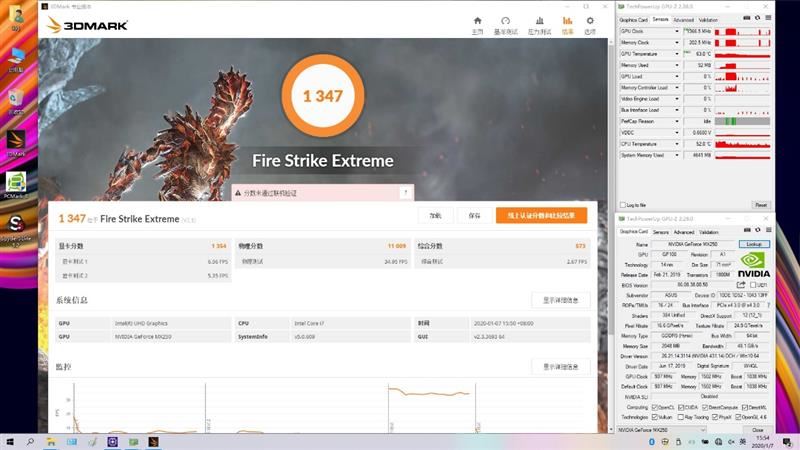The image size is (800, 450).
Task: Click the BIOS share/export icon in GPU-Z
Action: click(x=741, y=285)
